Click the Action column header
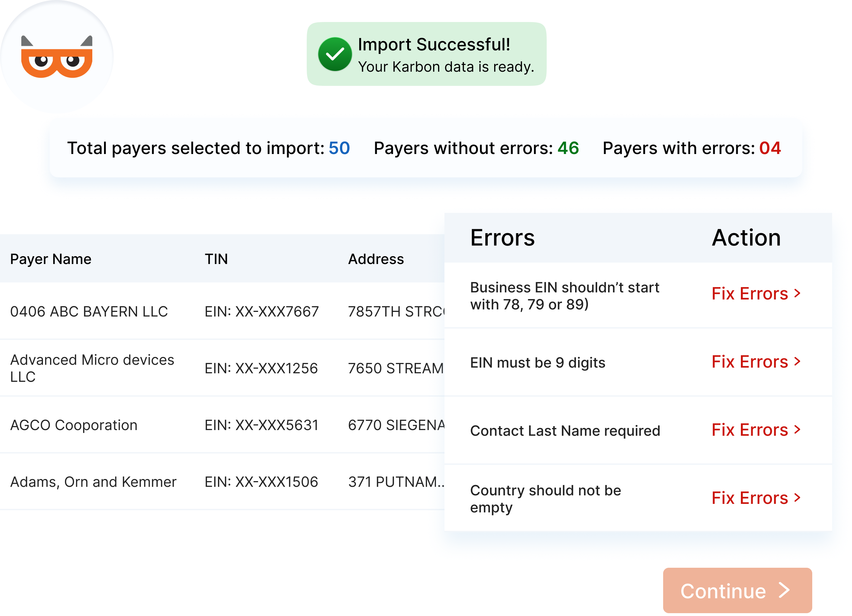852x616 pixels. coord(746,238)
